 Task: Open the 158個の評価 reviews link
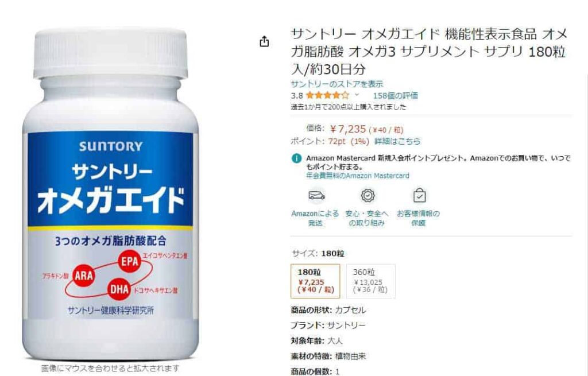395,96
